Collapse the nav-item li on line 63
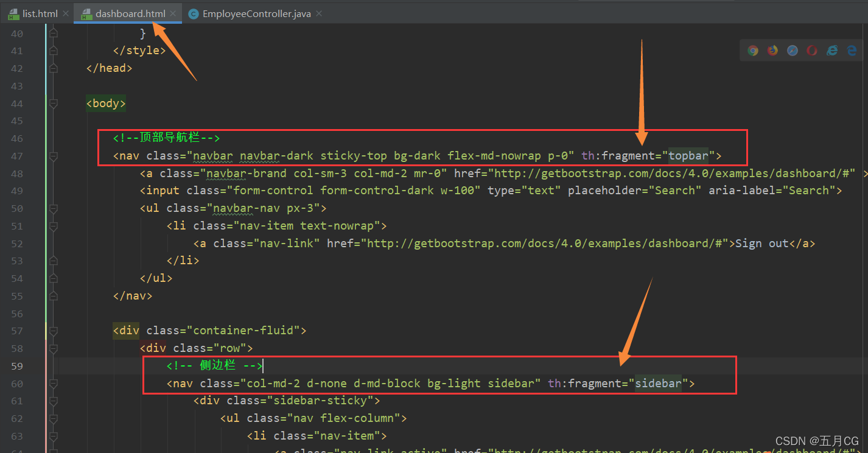 pos(54,436)
